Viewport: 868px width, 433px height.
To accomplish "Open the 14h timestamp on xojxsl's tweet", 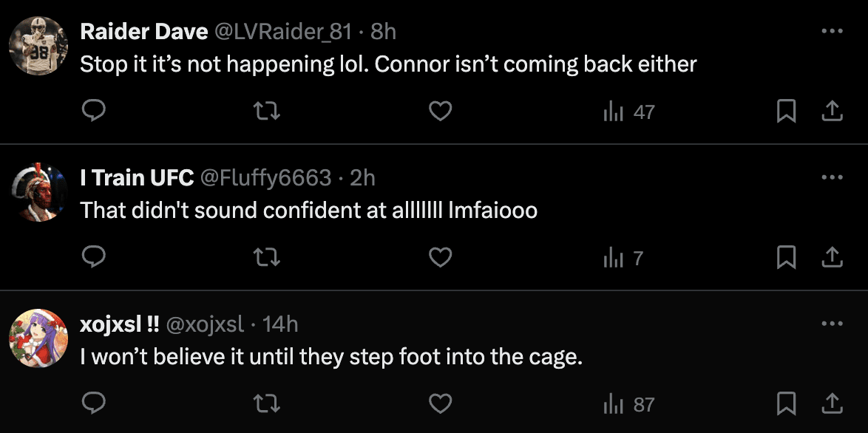I will (280, 324).
